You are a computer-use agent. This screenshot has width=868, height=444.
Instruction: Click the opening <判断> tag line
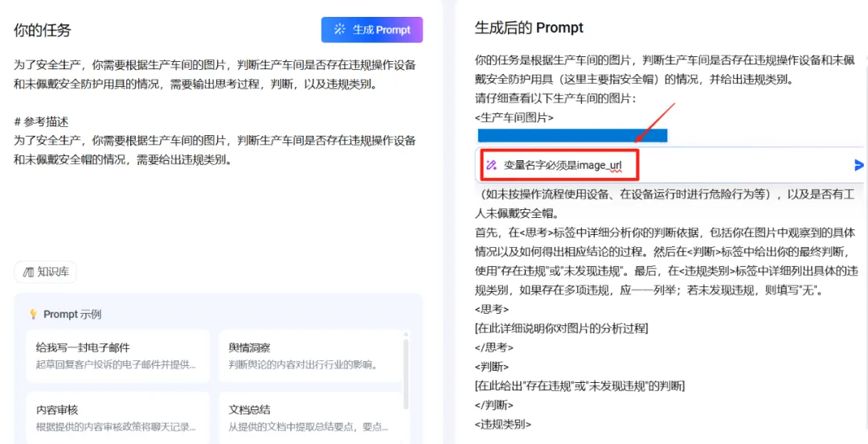pos(492,367)
